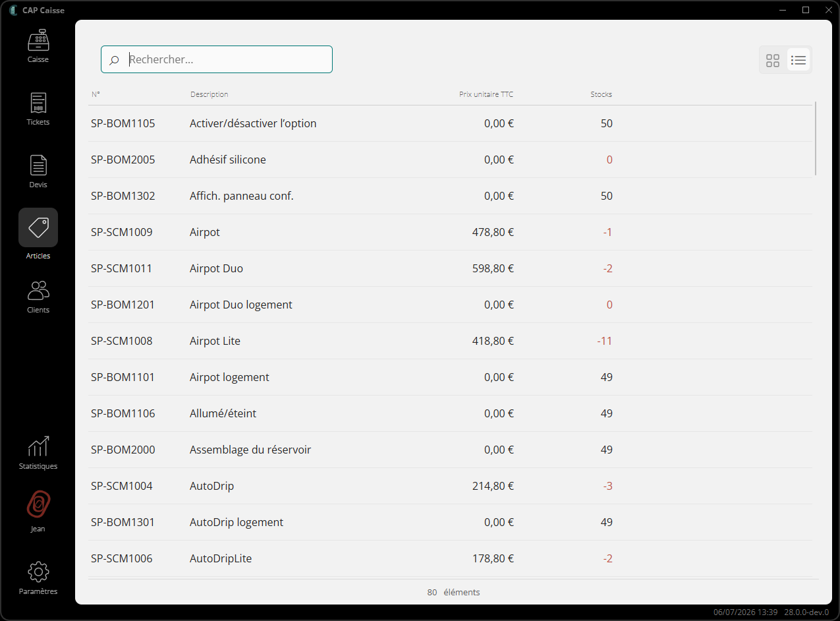This screenshot has width=840, height=621.
Task: Open the Tickets section
Action: (x=38, y=109)
